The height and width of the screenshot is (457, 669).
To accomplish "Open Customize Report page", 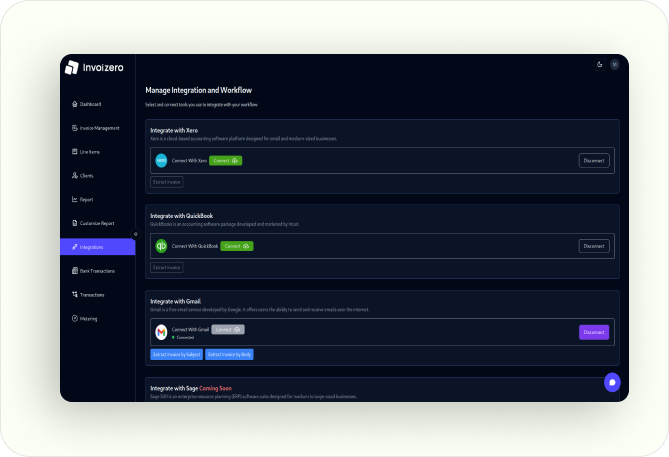I will (x=98, y=223).
